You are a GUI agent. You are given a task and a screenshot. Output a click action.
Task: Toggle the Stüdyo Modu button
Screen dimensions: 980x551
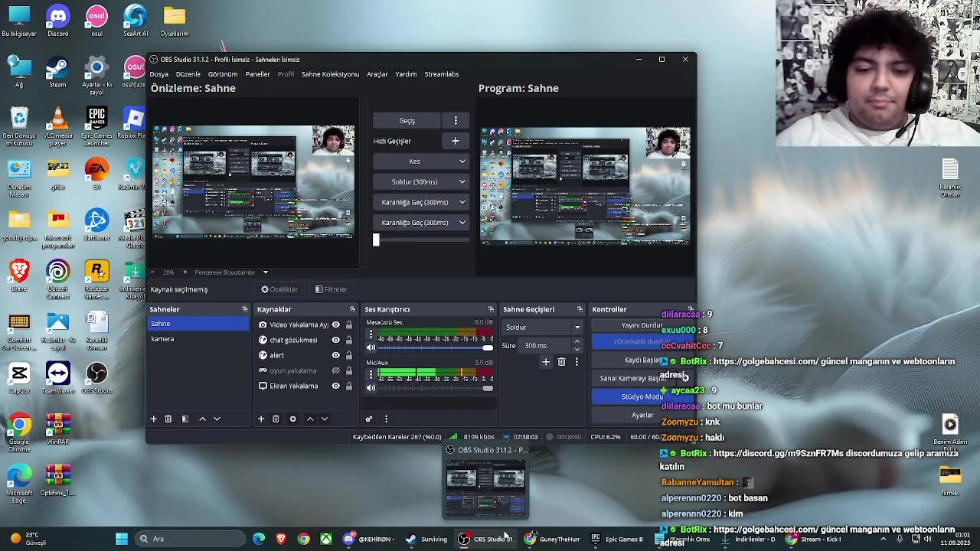point(642,396)
